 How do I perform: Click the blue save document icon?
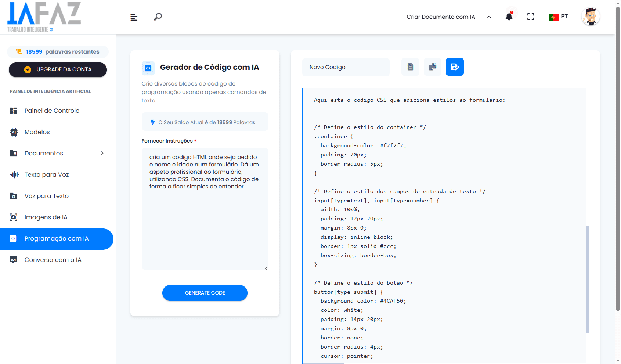[455, 67]
